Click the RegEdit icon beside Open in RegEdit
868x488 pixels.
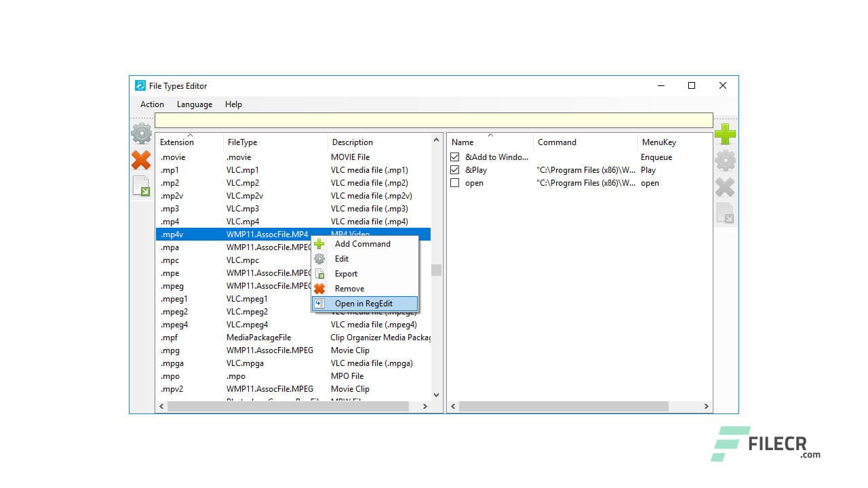(x=319, y=303)
